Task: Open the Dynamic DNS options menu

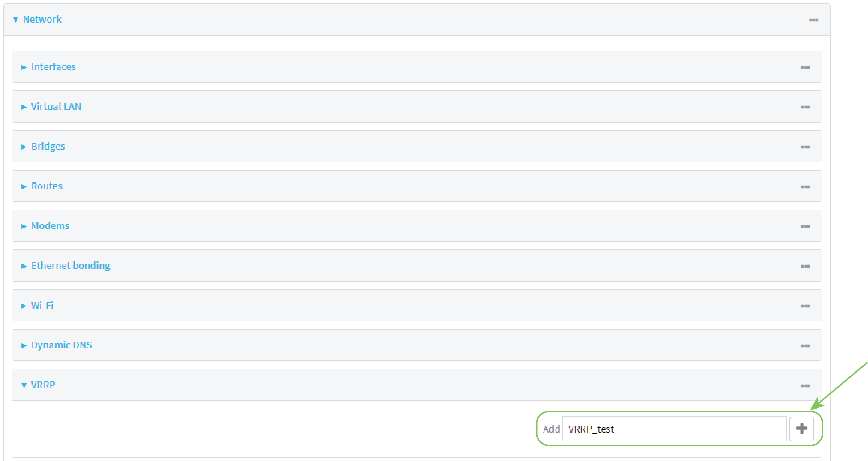Action: [806, 346]
